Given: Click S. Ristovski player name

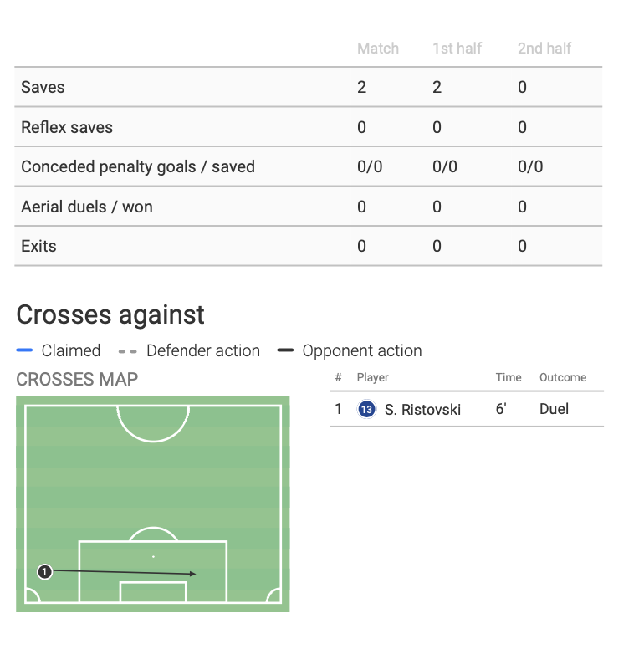Looking at the screenshot, I should click(422, 410).
